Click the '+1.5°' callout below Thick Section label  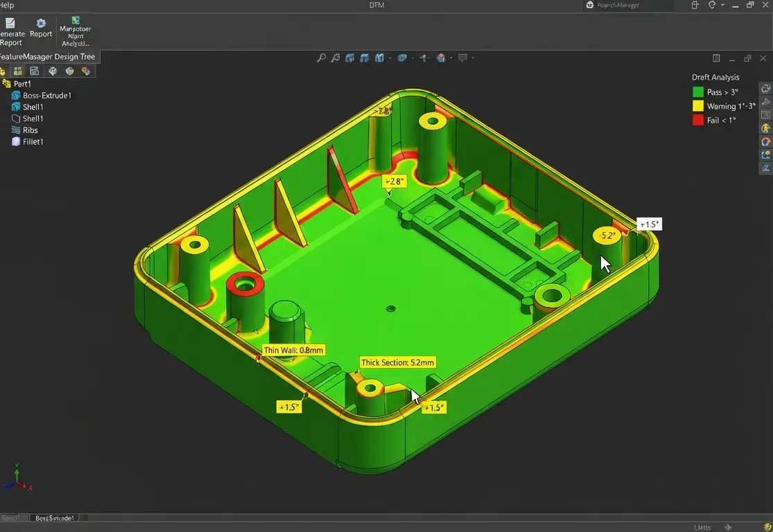(x=434, y=408)
